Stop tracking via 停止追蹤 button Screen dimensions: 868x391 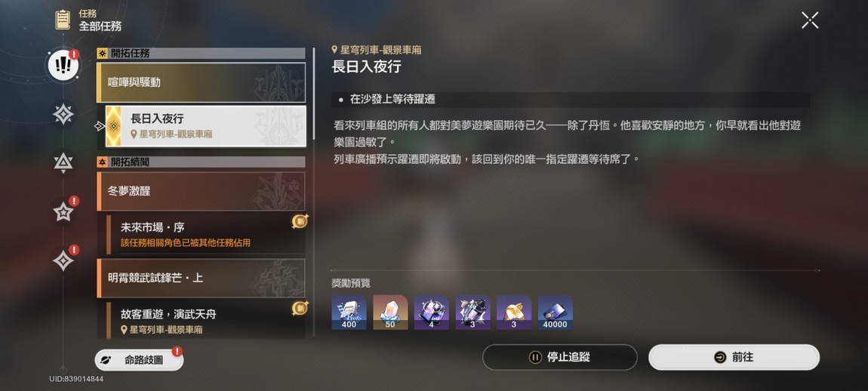pyautogui.click(x=559, y=357)
